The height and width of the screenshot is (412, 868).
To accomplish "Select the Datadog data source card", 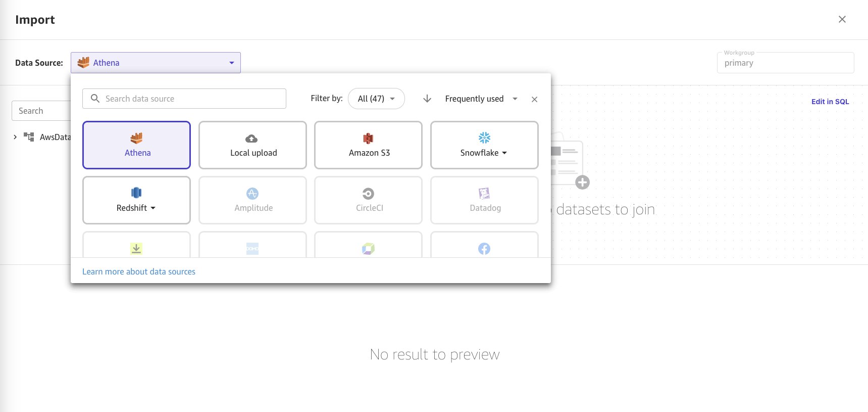I will (484, 200).
